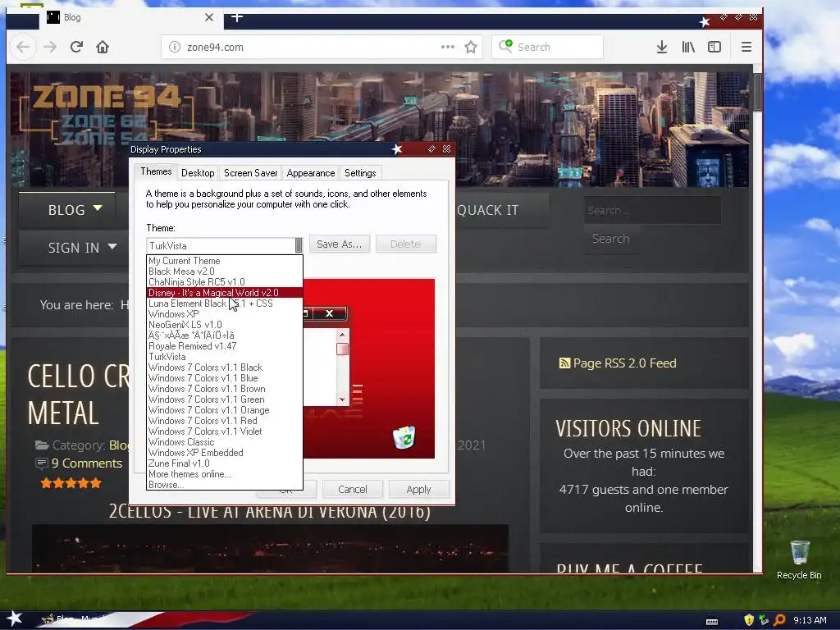This screenshot has width=840, height=630.
Task: Click the magnifier tray icon
Action: pyautogui.click(x=779, y=620)
